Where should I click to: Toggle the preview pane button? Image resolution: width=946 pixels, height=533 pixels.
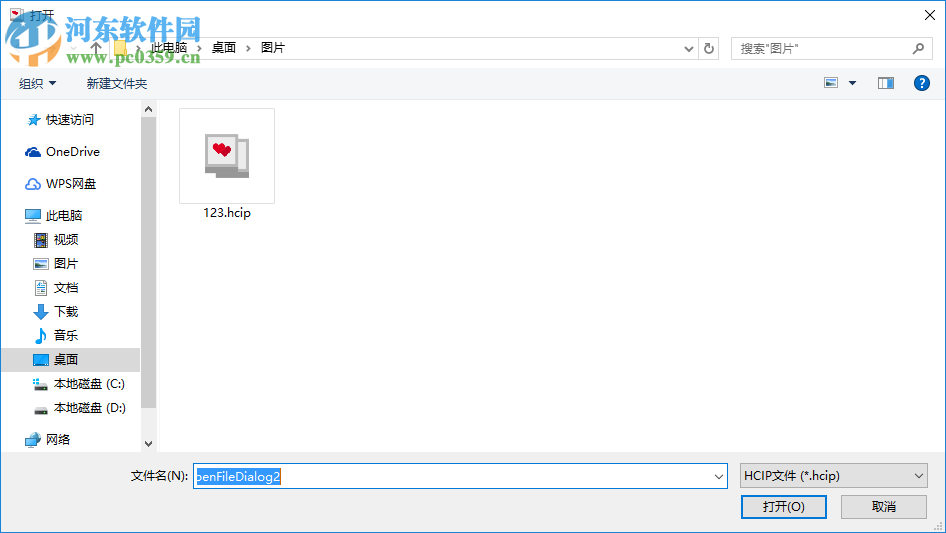coord(886,83)
